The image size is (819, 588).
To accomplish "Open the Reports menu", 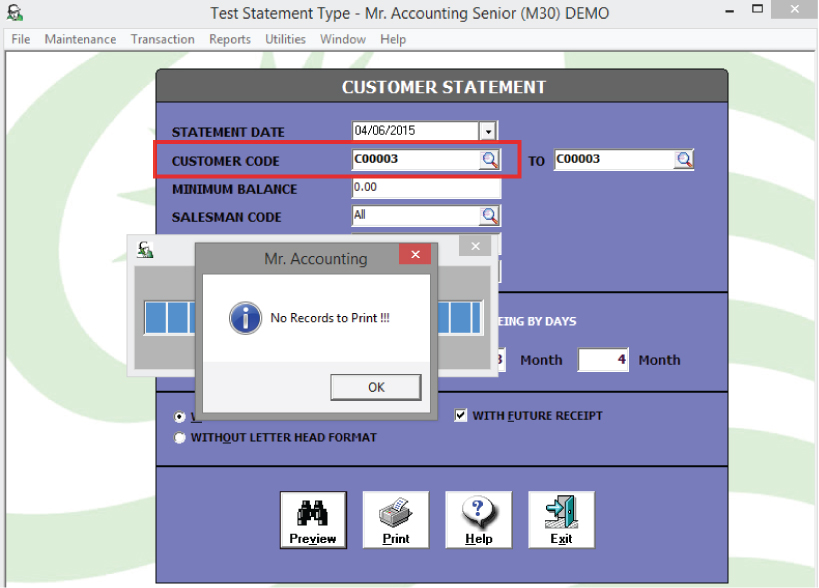I will pos(230,39).
